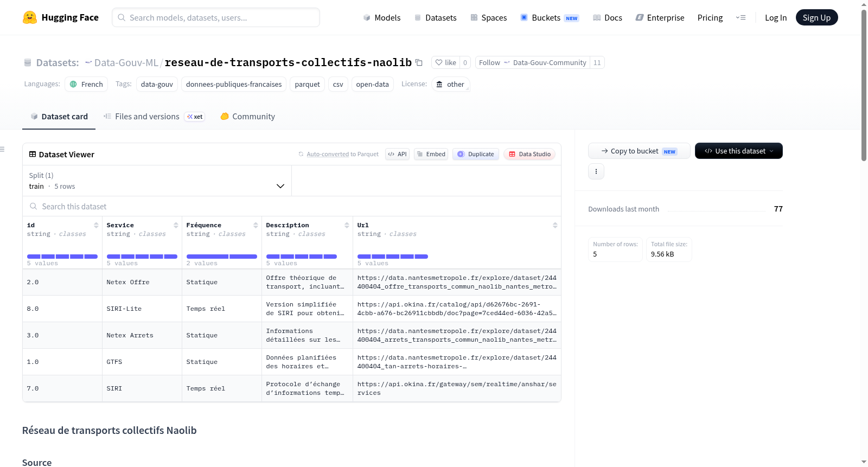Open the Auto-converted to Parquet link
Screen dimensions: 868x467
point(339,154)
